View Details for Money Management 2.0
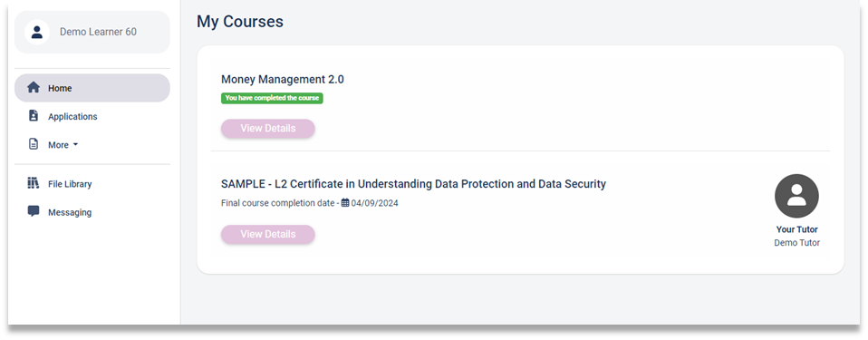 tap(268, 128)
